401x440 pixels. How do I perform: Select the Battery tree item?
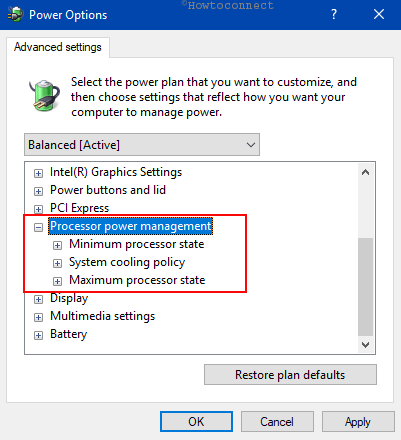pyautogui.click(x=69, y=334)
